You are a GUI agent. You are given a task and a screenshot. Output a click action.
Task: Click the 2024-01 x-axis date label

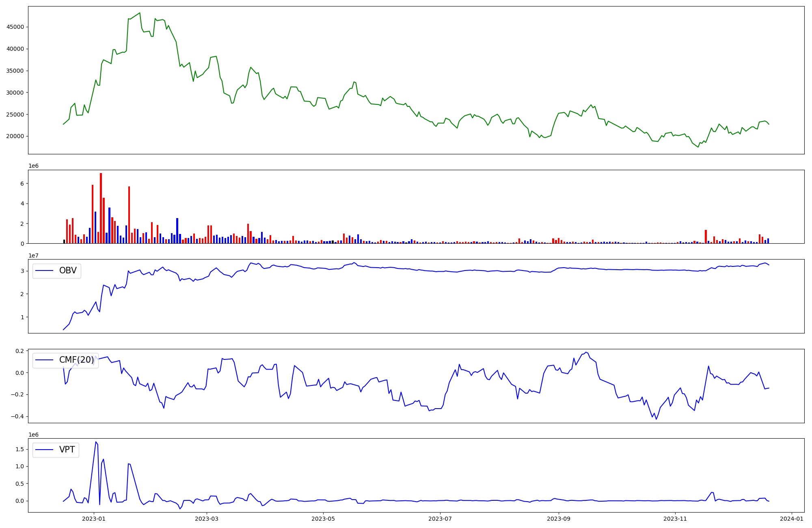point(792,519)
